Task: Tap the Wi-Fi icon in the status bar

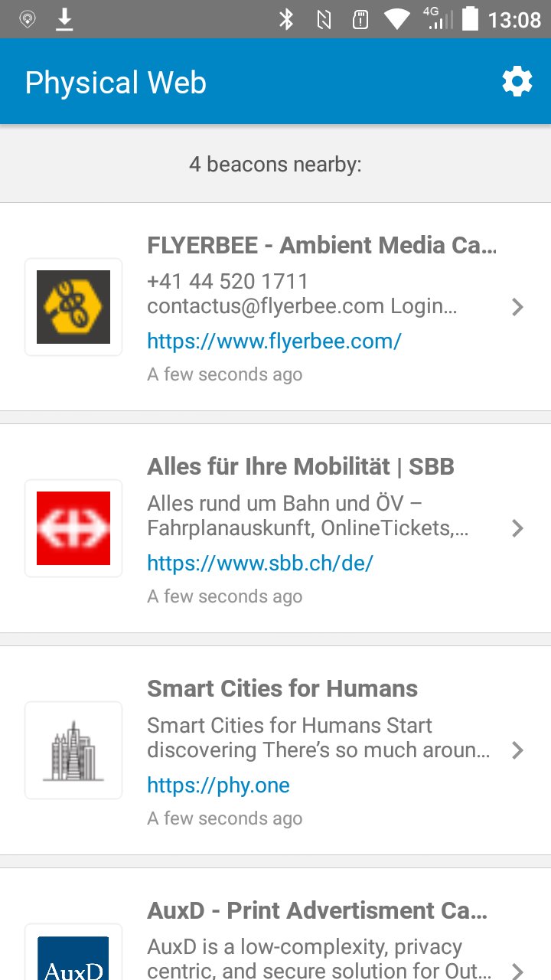Action: click(x=396, y=19)
